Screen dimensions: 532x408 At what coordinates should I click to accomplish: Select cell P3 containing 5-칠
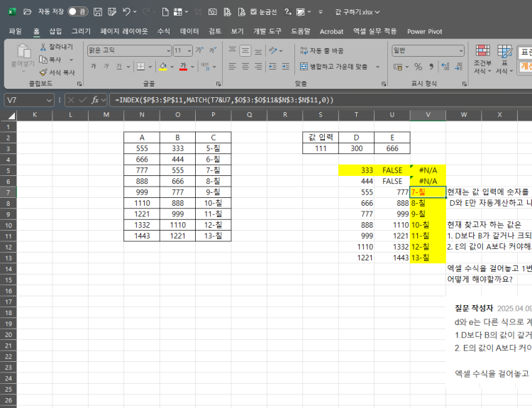coord(213,149)
